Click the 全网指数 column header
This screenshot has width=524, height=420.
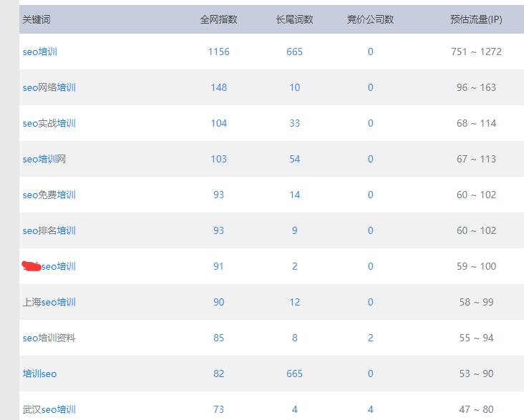(218, 19)
